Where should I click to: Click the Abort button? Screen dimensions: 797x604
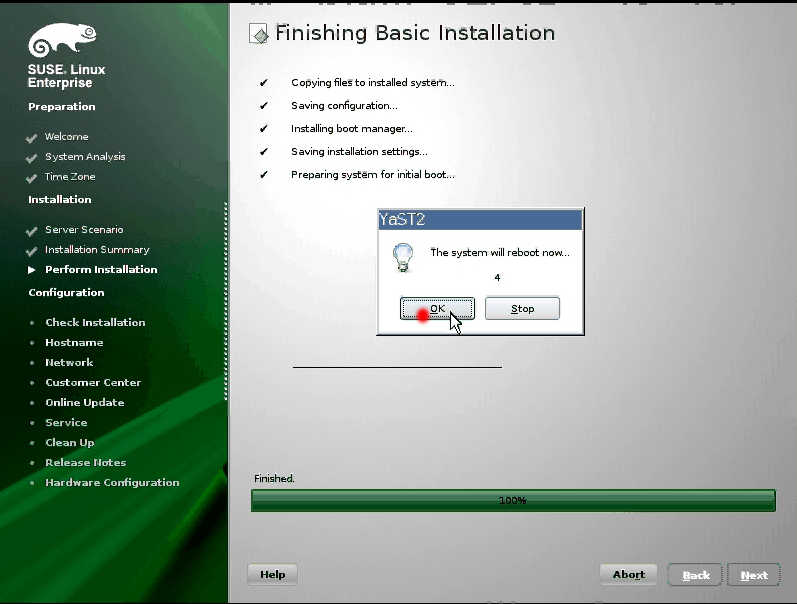coord(628,575)
